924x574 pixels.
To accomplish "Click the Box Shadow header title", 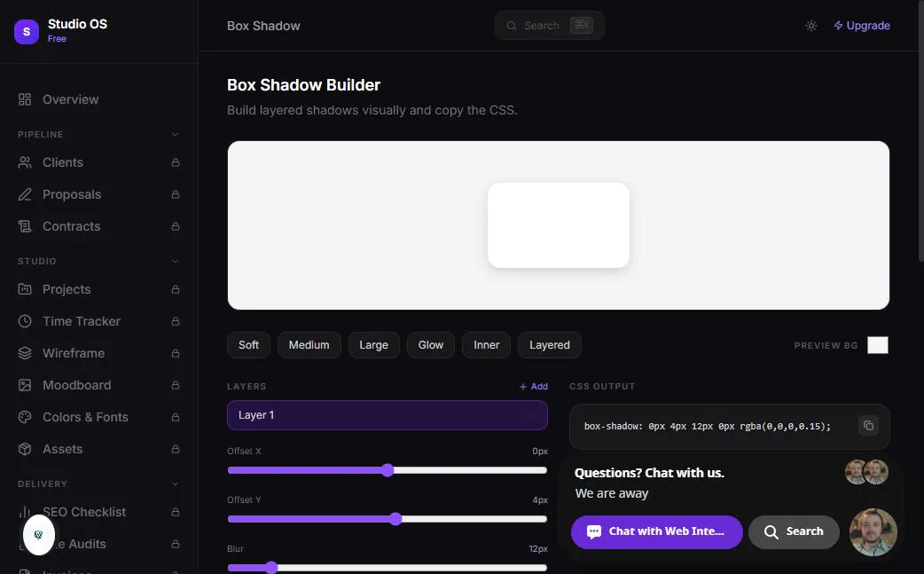I will coord(263,26).
